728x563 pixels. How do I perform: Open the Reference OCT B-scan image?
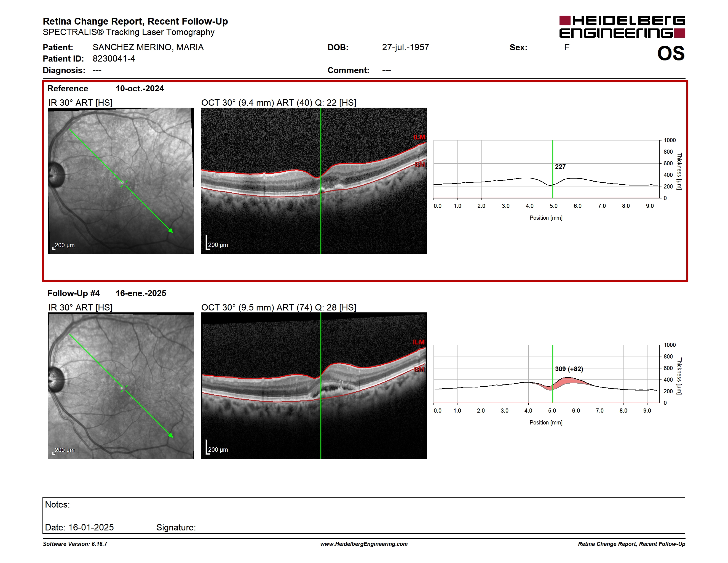click(314, 181)
